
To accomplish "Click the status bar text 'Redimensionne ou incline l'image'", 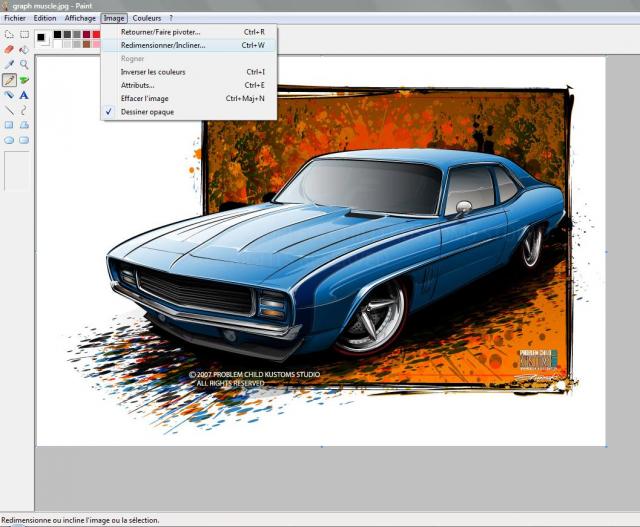I will click(80, 520).
